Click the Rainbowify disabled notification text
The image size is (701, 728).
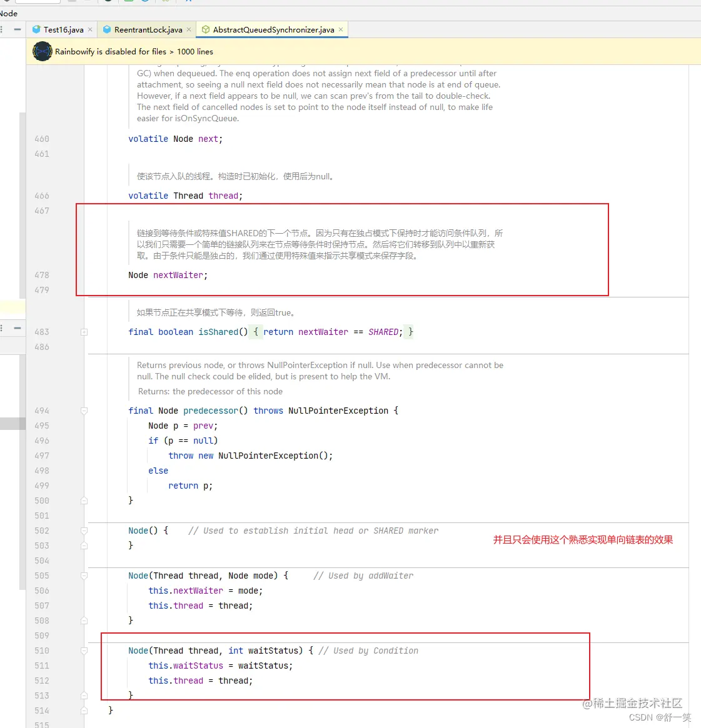click(x=134, y=51)
